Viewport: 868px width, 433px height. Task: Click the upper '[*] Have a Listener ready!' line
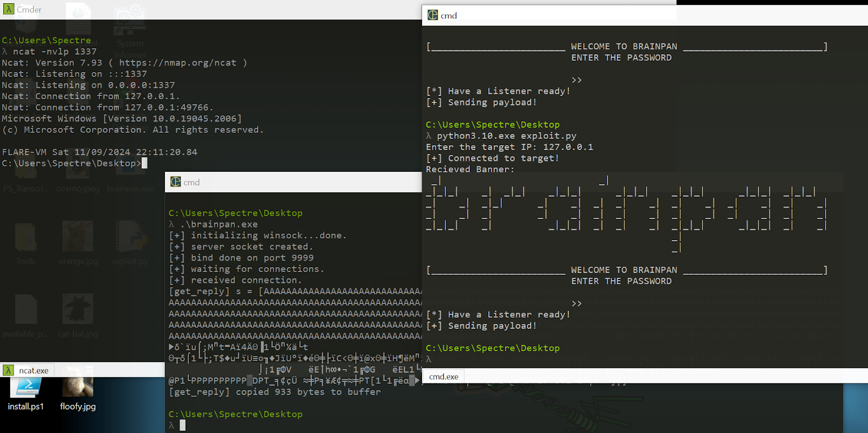click(498, 91)
